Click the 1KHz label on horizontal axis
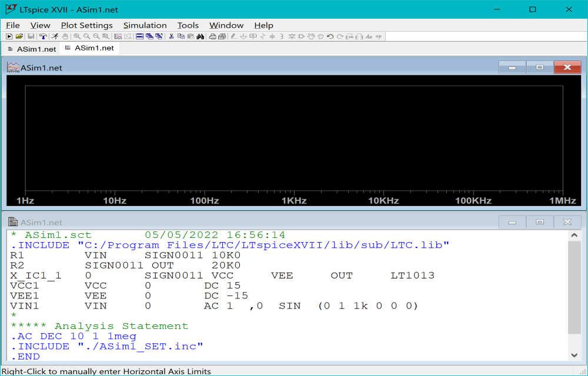Image resolution: width=588 pixels, height=376 pixels. point(294,201)
